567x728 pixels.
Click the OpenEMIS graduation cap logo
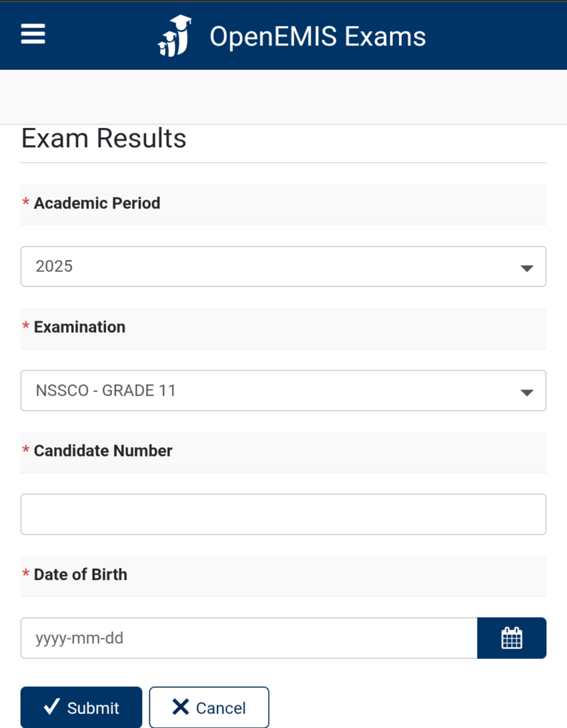pyautogui.click(x=175, y=35)
